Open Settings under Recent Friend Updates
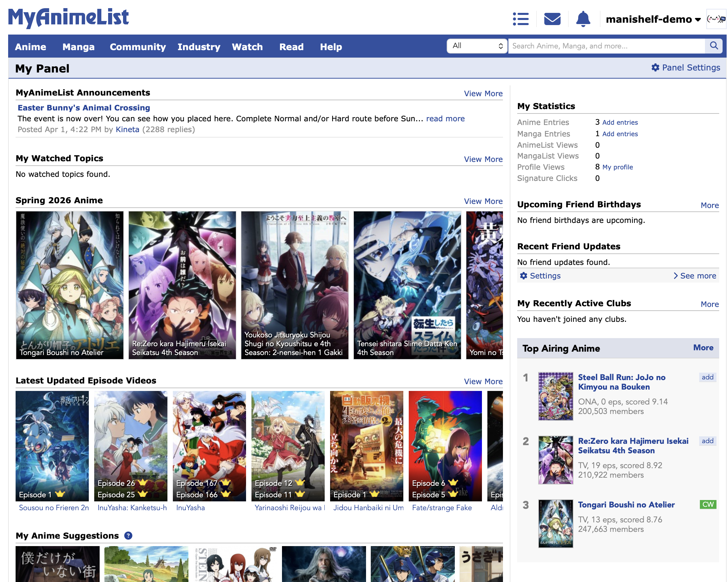The height and width of the screenshot is (582, 728). click(545, 276)
